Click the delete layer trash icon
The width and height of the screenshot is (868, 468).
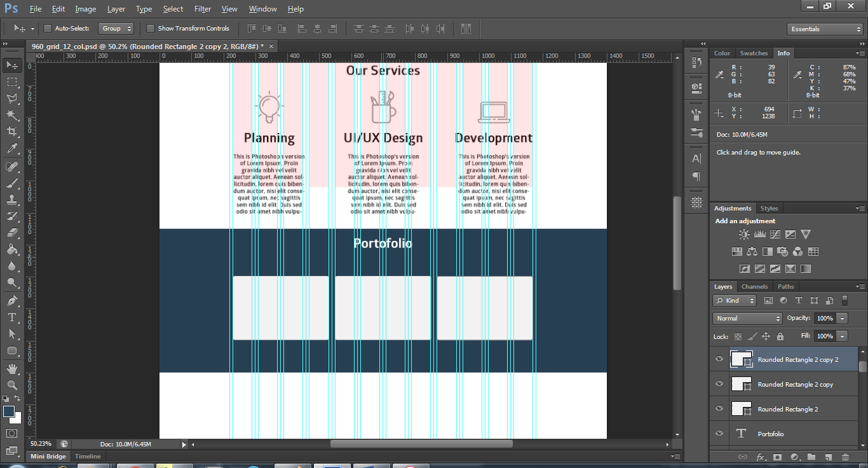[845, 457]
